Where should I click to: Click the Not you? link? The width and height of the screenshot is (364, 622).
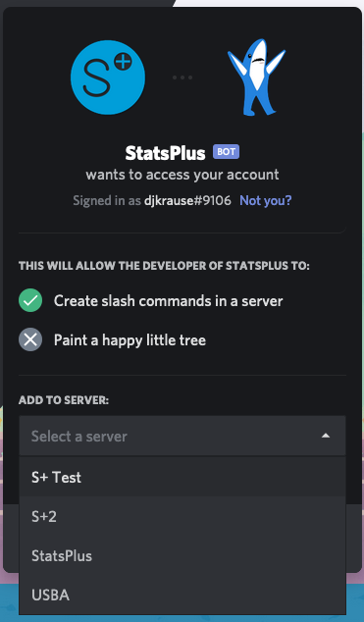(265, 201)
